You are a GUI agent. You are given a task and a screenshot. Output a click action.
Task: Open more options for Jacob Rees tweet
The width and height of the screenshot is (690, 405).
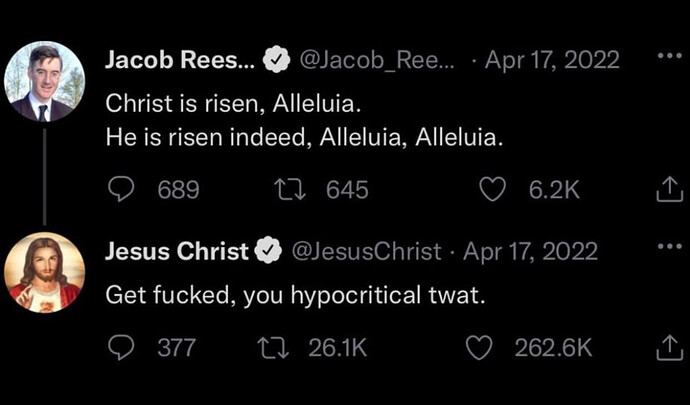pos(670,57)
